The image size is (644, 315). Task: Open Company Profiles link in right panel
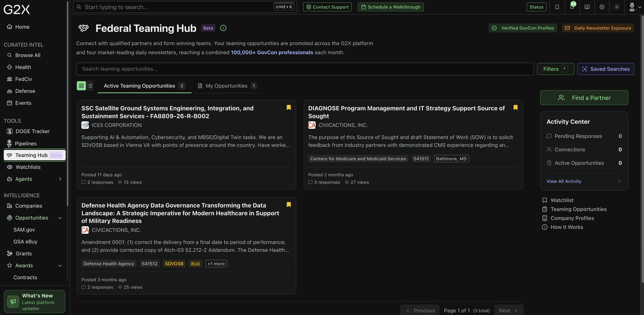pos(568,218)
